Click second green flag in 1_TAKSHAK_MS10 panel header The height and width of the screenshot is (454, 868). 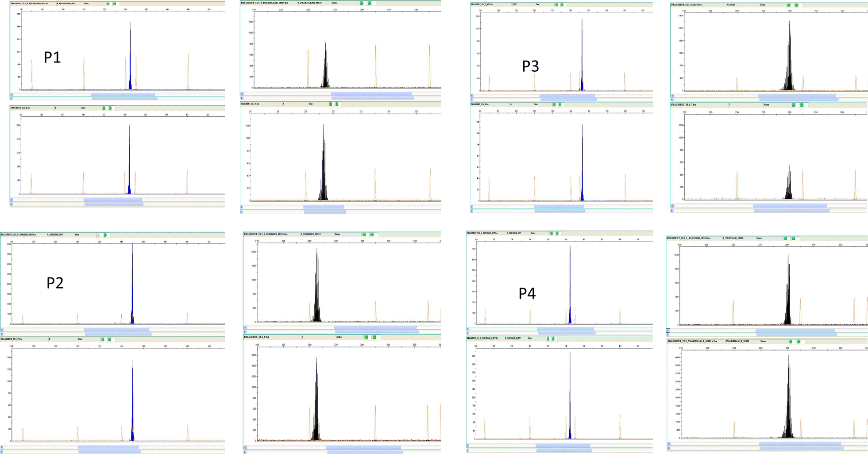point(794,239)
